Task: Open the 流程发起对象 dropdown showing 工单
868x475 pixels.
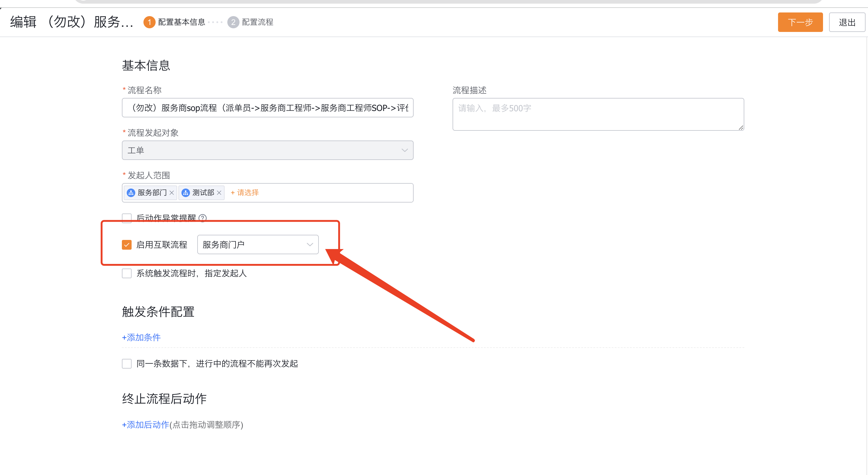Action: 267,150
